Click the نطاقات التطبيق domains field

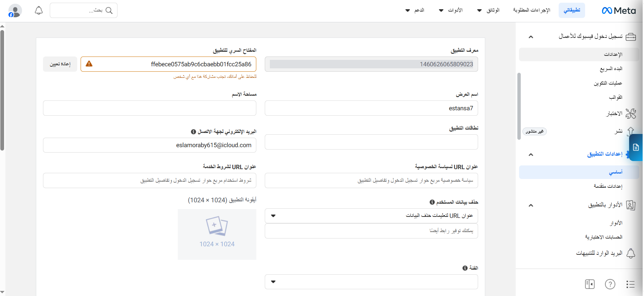pyautogui.click(x=371, y=142)
